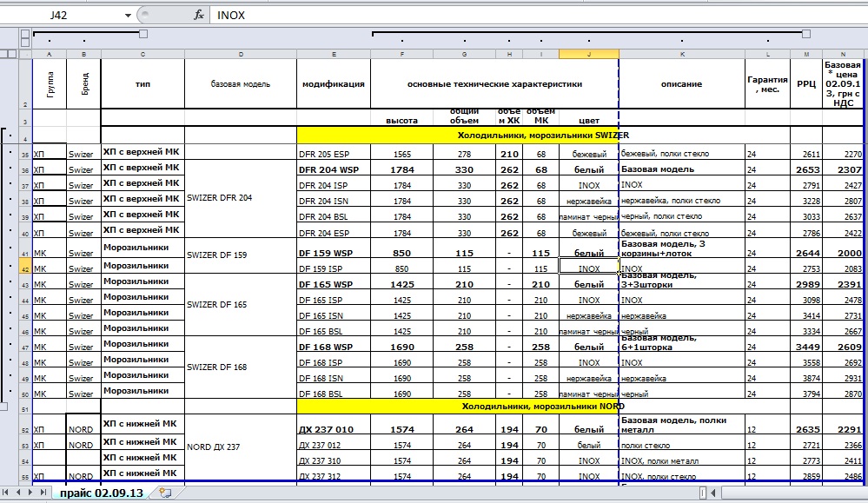Select cell DF 159 ISP
Viewport: 868px width, 503px height.
pos(334,268)
